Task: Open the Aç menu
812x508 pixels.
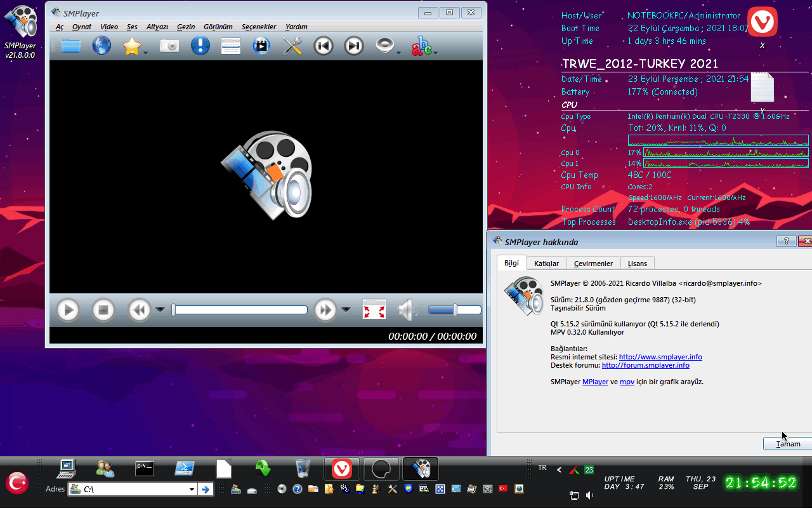Action: coord(60,27)
